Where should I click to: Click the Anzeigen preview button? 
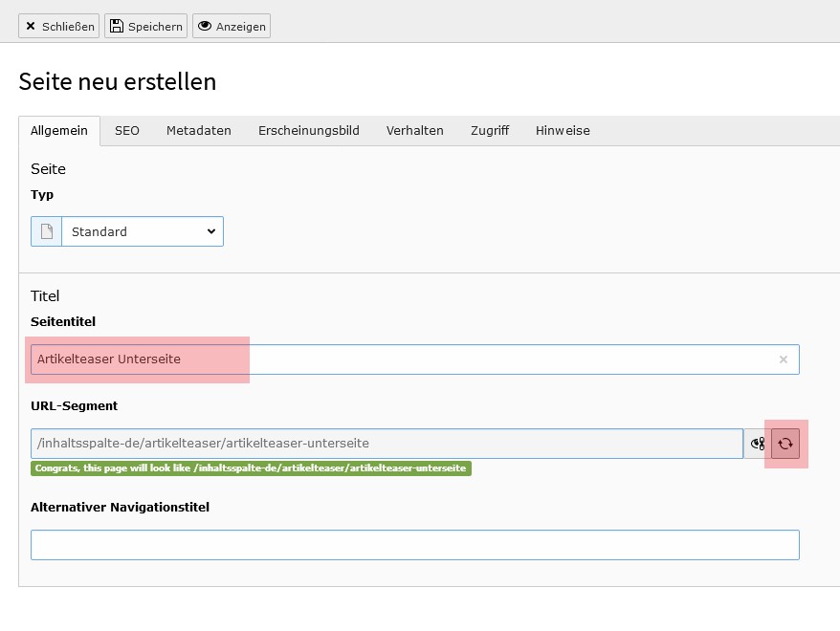tap(232, 26)
